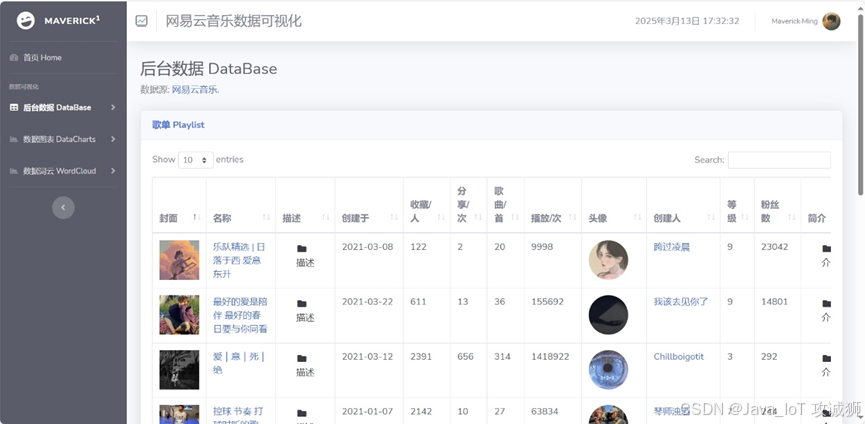Screen dimensions: 865x424
Task: Open the 简介 folder icon in 我该去见你了 row
Action: pyautogui.click(x=826, y=304)
